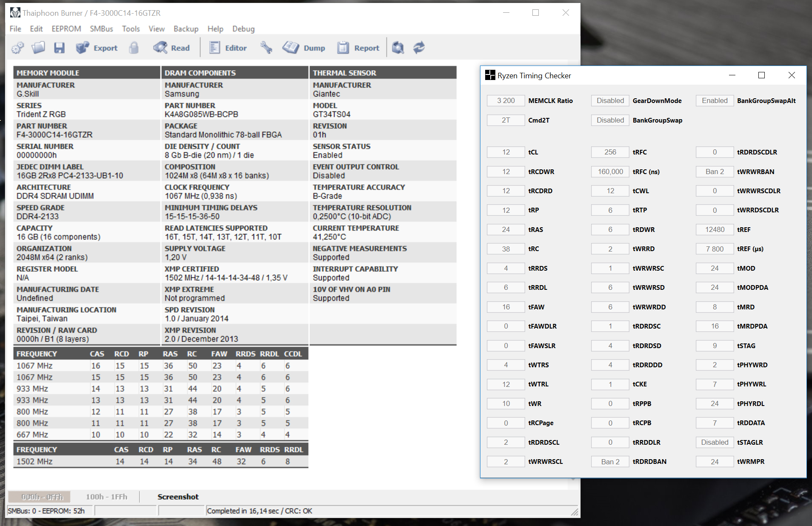Open the SMBus menu

[101, 29]
